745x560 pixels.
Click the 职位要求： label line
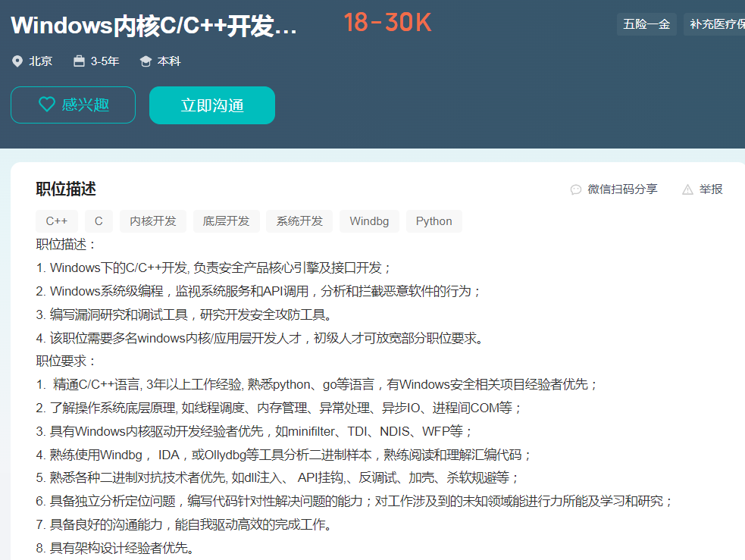66,361
